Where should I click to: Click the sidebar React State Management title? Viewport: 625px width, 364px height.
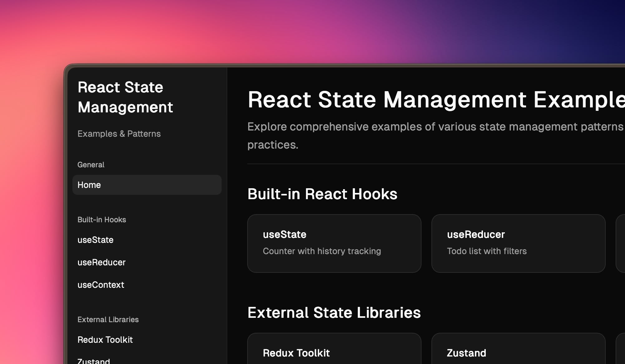[x=125, y=97]
